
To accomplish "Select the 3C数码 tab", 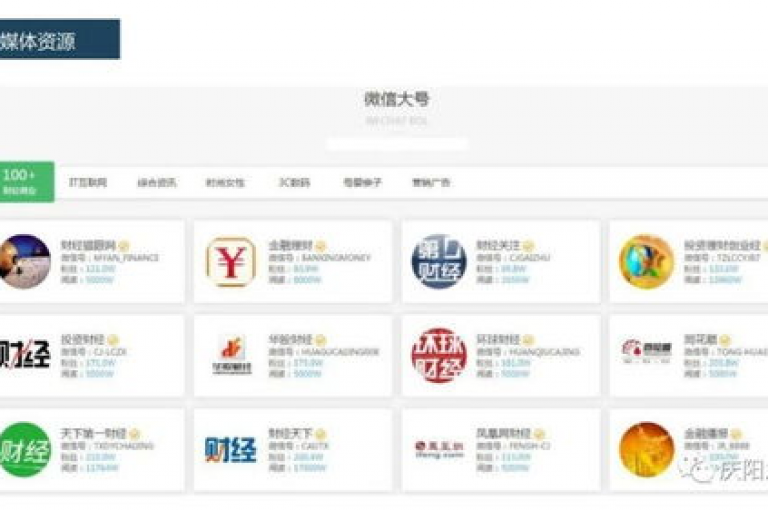I will [294, 183].
